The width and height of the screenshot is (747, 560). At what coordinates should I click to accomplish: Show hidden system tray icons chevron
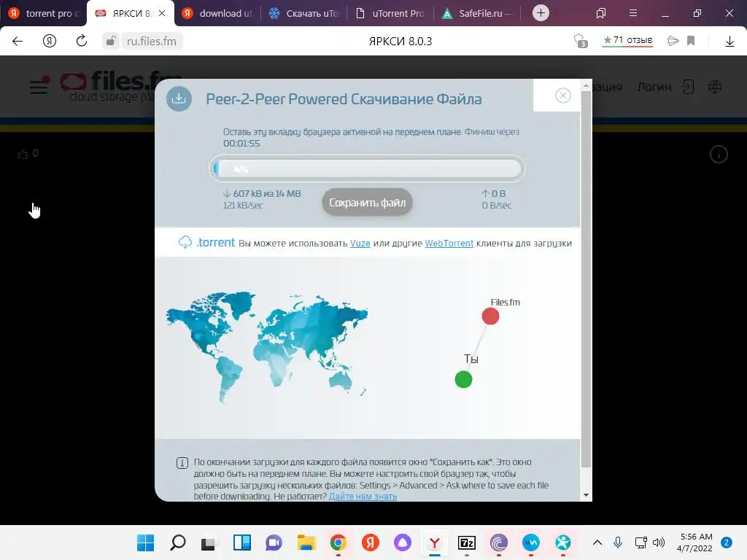tap(597, 542)
